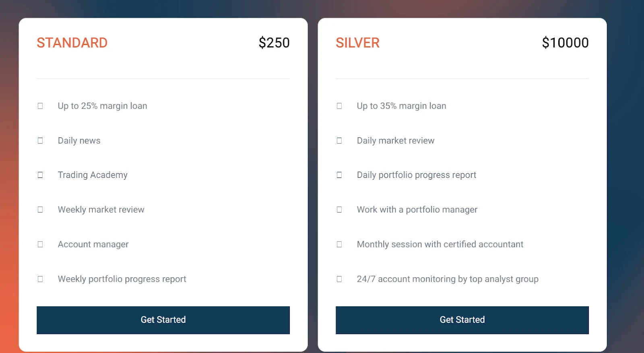Click icon beside Daily market review
The image size is (644, 353).
[x=339, y=140]
